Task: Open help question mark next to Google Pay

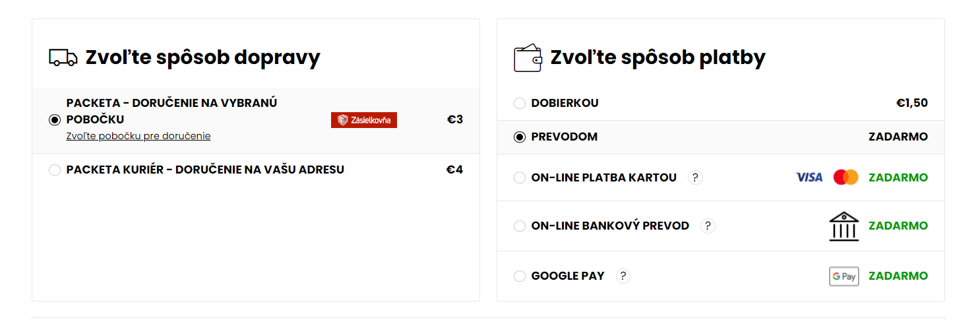Action: (x=623, y=276)
